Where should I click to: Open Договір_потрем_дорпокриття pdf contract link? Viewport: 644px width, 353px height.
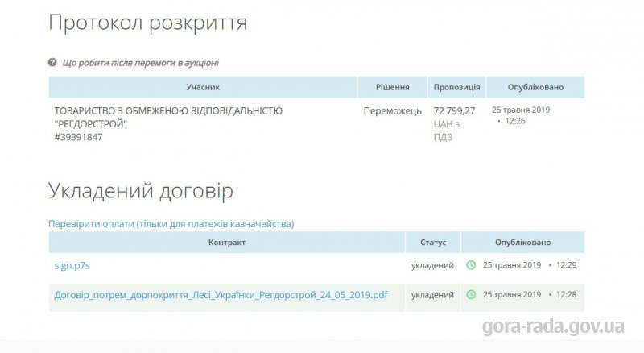221,295
